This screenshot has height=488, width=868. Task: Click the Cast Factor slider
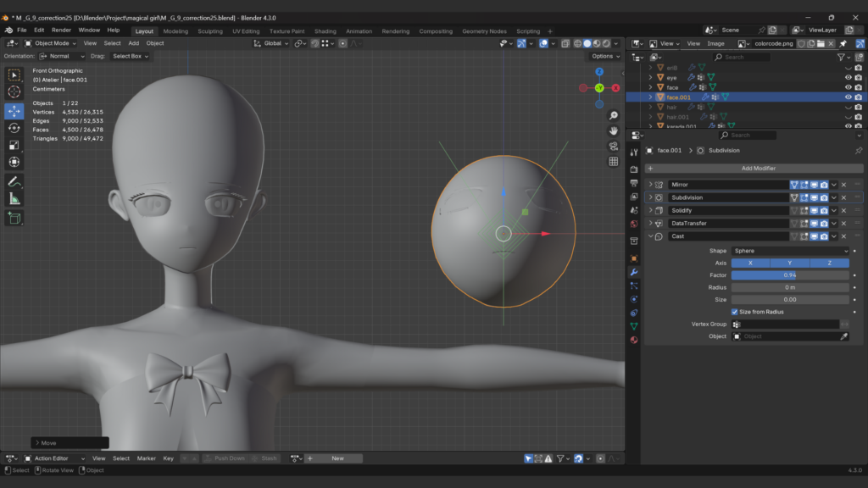(790, 275)
